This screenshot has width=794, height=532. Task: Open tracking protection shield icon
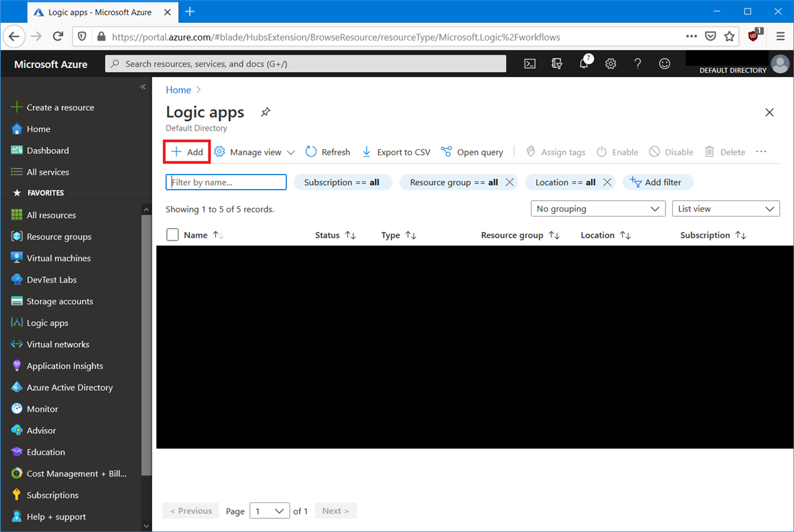point(82,36)
